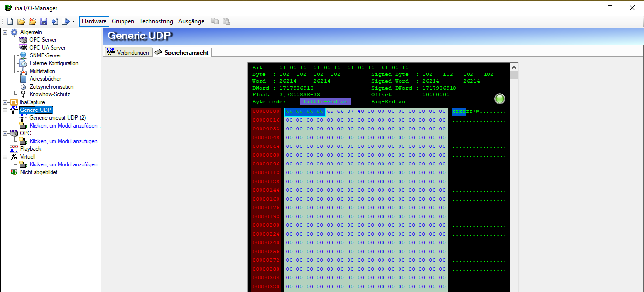Click the Adressbücher book icon

(x=23, y=79)
